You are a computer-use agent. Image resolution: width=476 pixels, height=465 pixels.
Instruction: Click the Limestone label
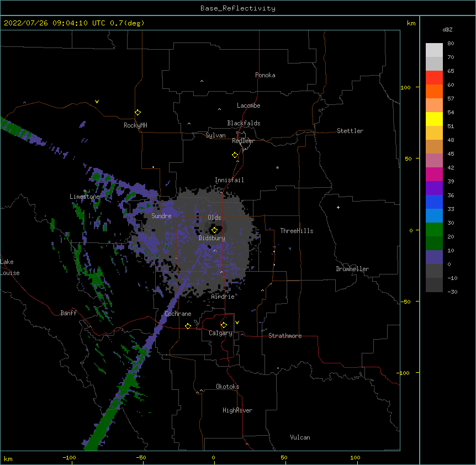point(84,197)
